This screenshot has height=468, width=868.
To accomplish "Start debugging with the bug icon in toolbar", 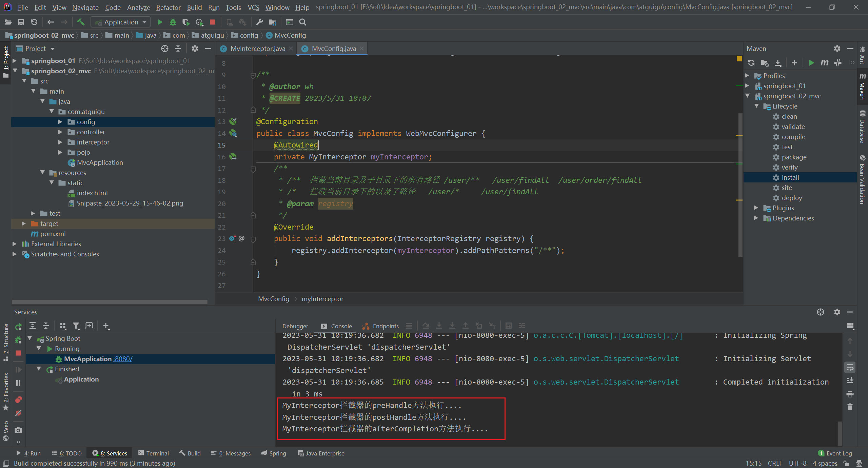I will point(173,22).
